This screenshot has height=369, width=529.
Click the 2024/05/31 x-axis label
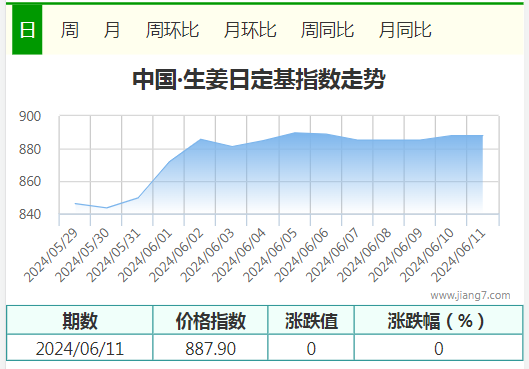point(114,255)
